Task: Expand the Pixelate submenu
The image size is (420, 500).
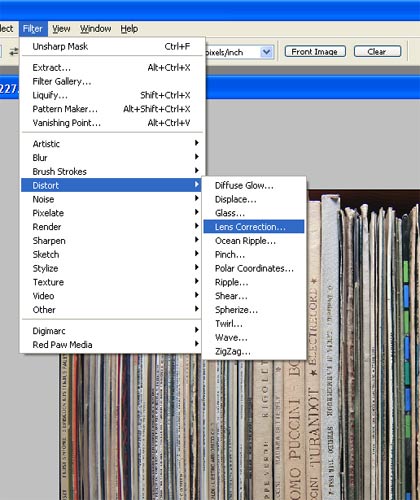Action: [x=111, y=213]
